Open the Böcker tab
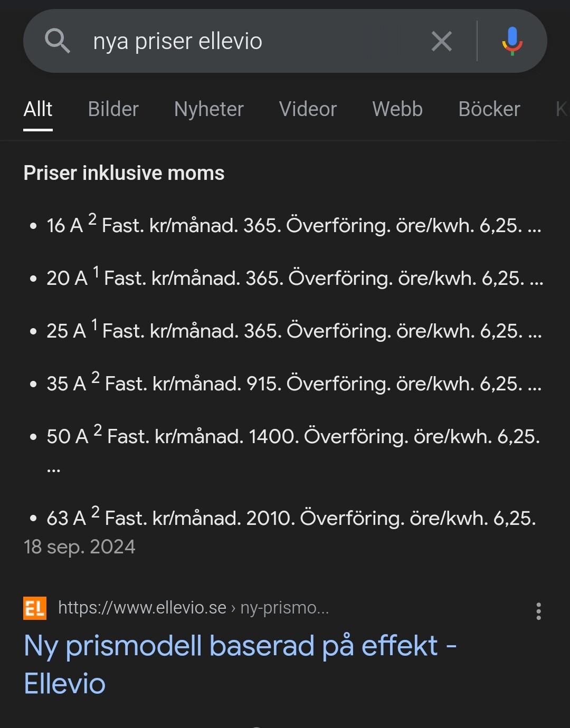The height and width of the screenshot is (728, 570). [489, 109]
